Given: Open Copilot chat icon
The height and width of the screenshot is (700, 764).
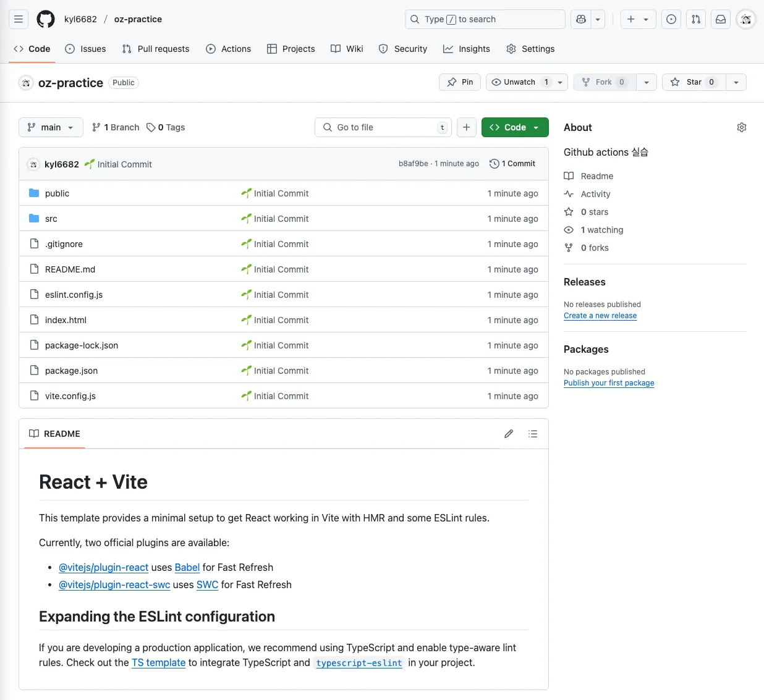Looking at the screenshot, I should (x=581, y=19).
